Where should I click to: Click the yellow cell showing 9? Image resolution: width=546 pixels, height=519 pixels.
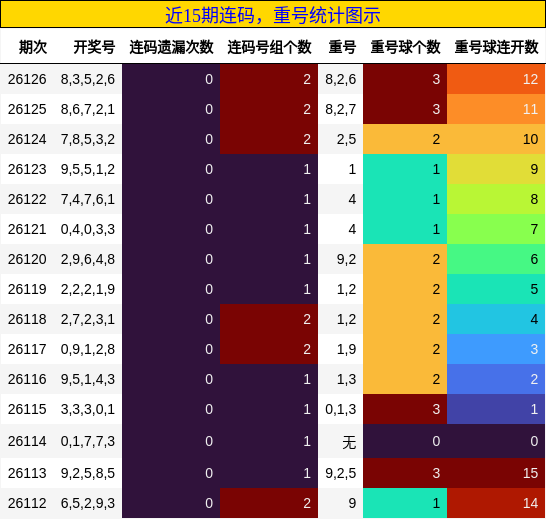tap(496, 169)
